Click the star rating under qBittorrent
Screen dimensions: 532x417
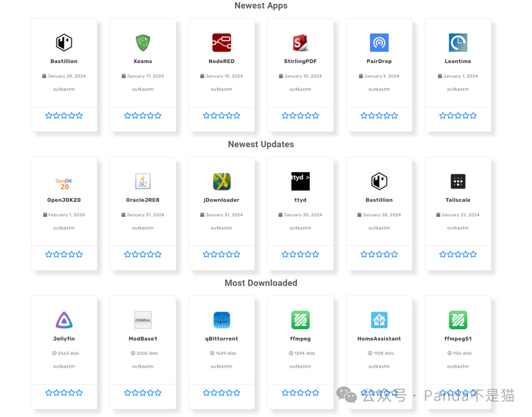point(222,392)
